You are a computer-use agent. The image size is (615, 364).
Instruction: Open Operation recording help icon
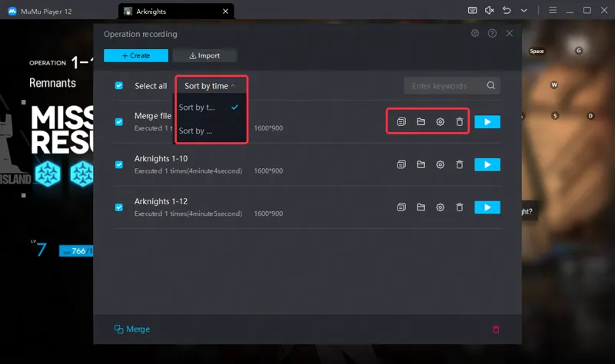tap(492, 33)
